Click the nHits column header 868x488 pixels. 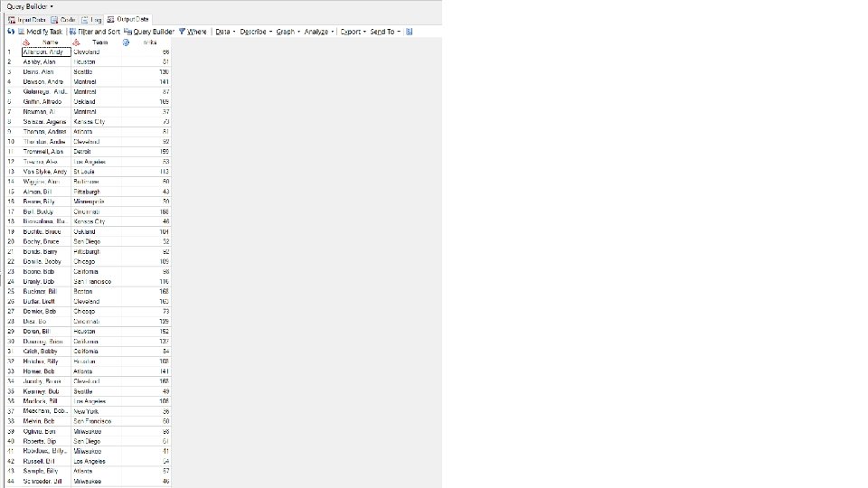pyautogui.click(x=150, y=42)
